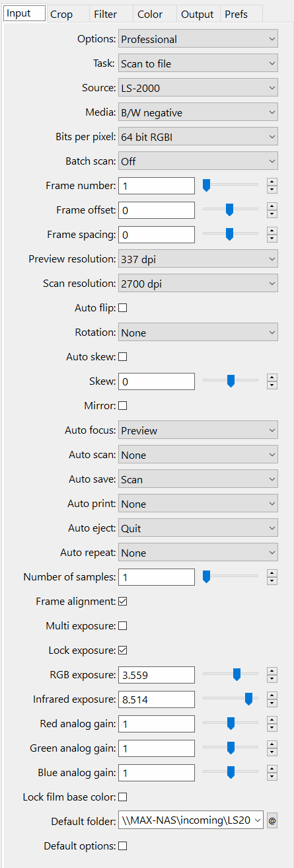Open the Scan resolution dropdown
Viewport: 294px width, 868px height.
point(198,284)
